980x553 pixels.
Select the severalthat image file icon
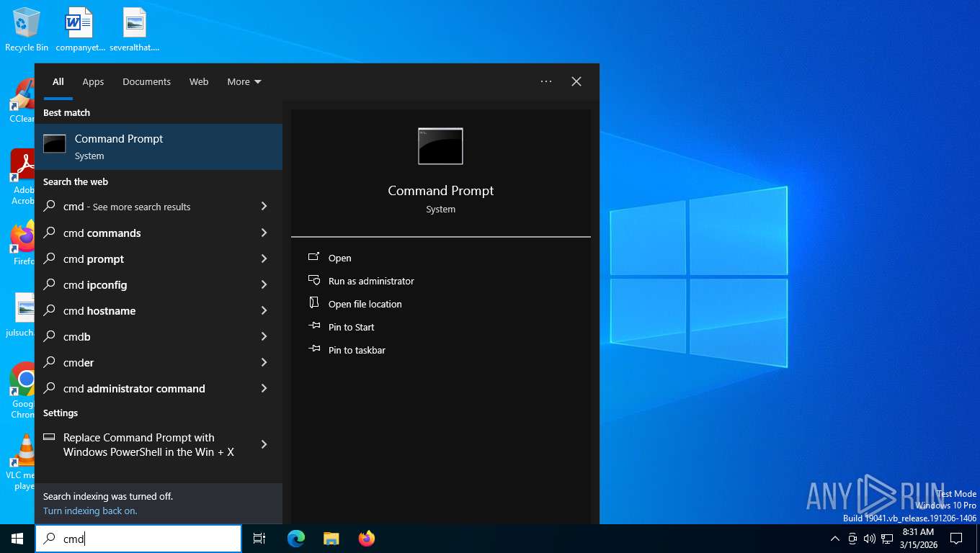click(x=135, y=30)
